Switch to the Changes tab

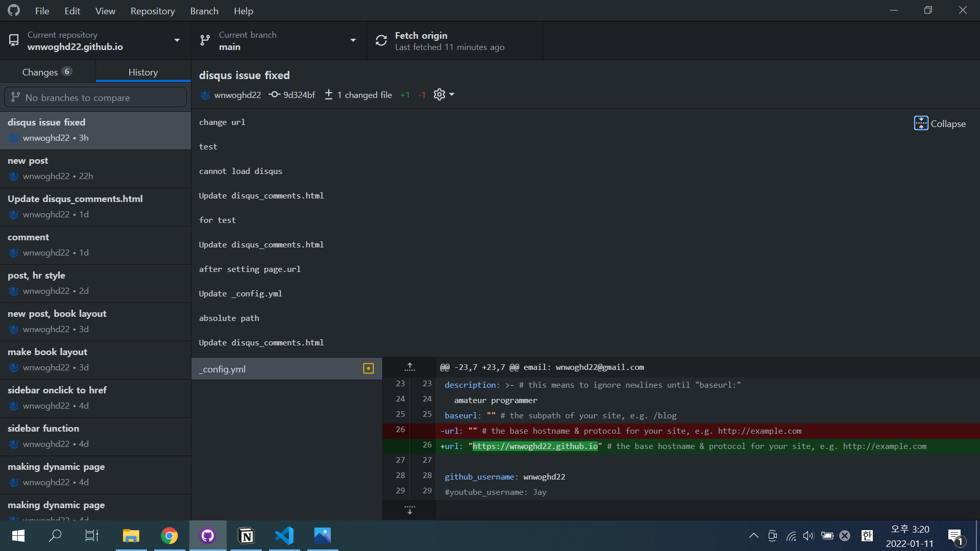point(47,72)
